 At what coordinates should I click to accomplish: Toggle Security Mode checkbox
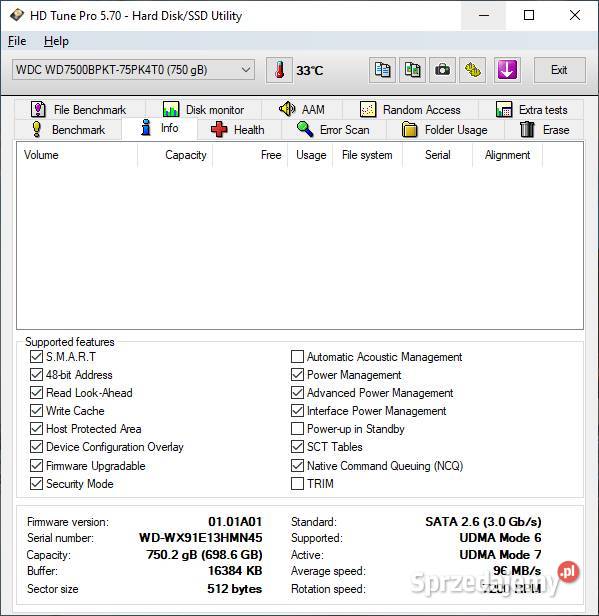click(36, 484)
